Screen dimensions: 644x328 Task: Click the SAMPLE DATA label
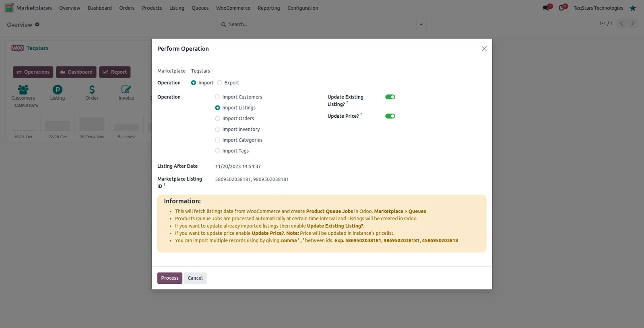pyautogui.click(x=26, y=106)
